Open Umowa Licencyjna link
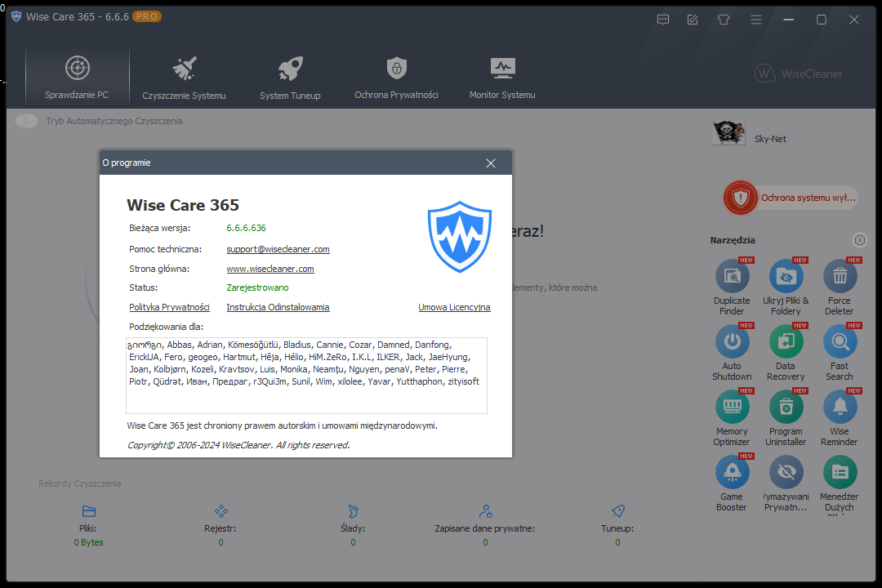Viewport: 882px width, 588px height. (x=455, y=307)
